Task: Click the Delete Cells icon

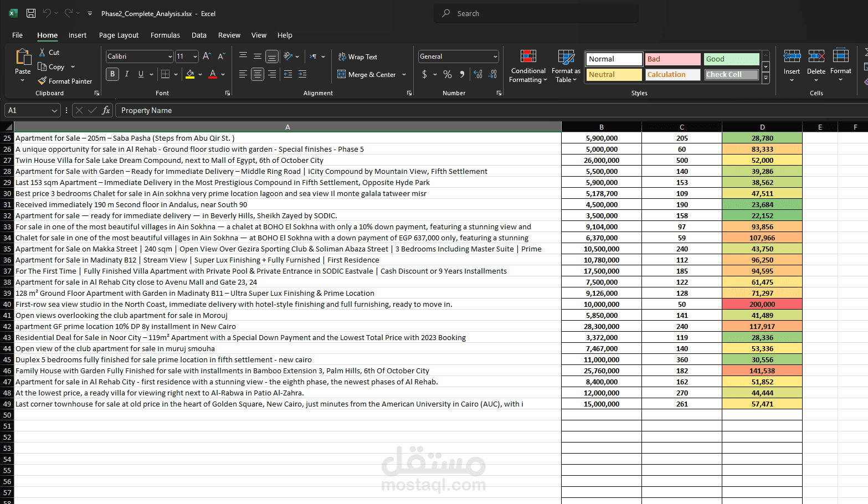Action: tap(816, 56)
